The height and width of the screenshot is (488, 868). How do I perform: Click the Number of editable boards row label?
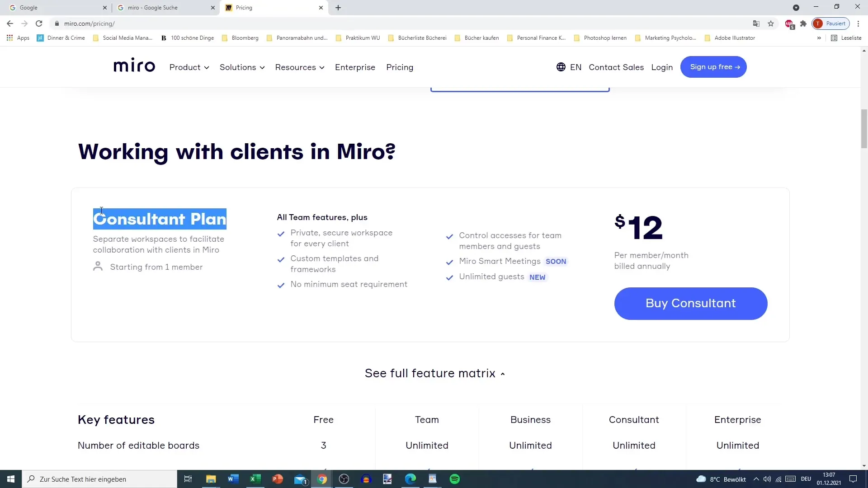click(138, 446)
